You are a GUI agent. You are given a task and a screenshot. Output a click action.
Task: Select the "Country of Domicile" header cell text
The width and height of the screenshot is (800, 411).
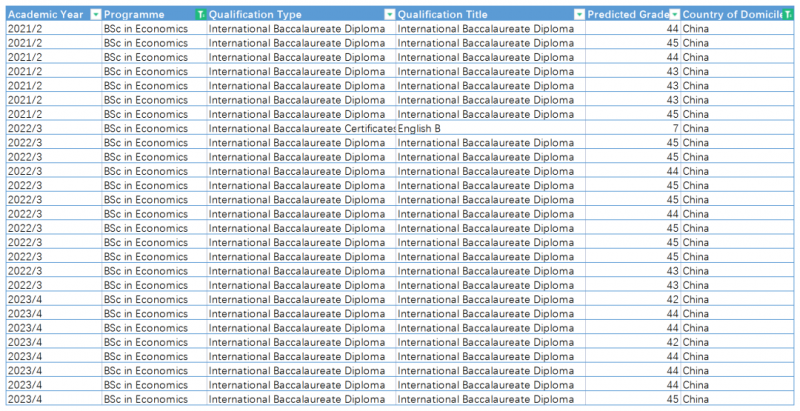coord(733,15)
